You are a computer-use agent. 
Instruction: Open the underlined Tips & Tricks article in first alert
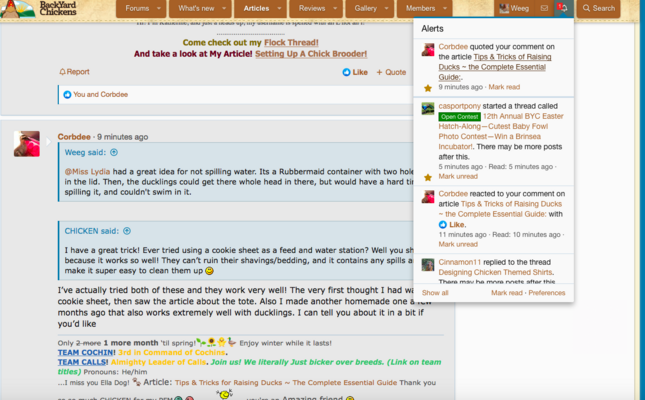tap(495, 67)
